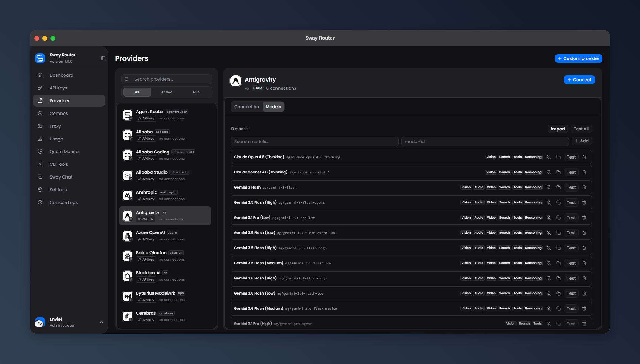The height and width of the screenshot is (364, 640).
Task: Toggle the pin on Gemini 3.6 Flash (High)
Action: 549,278
